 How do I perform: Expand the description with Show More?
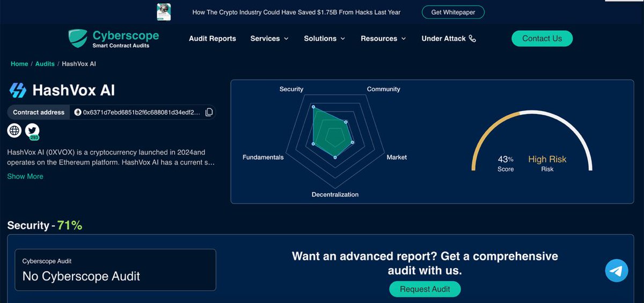(x=25, y=176)
